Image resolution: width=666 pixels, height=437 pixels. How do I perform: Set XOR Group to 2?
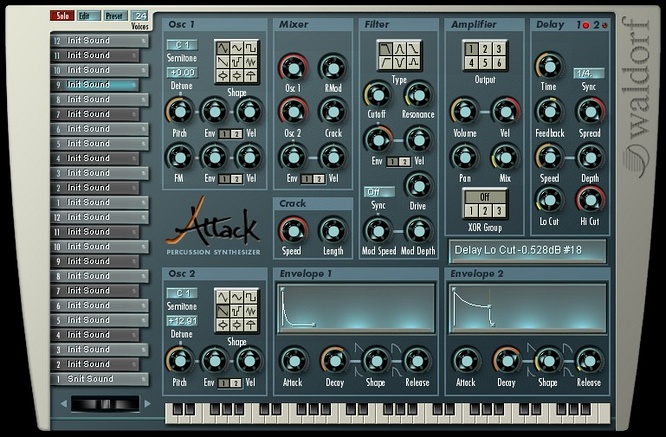485,211
